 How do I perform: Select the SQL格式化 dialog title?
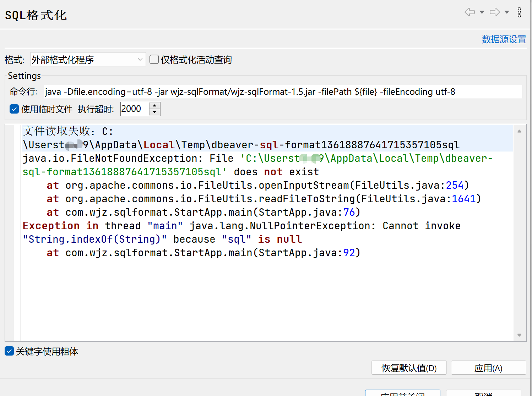(36, 15)
